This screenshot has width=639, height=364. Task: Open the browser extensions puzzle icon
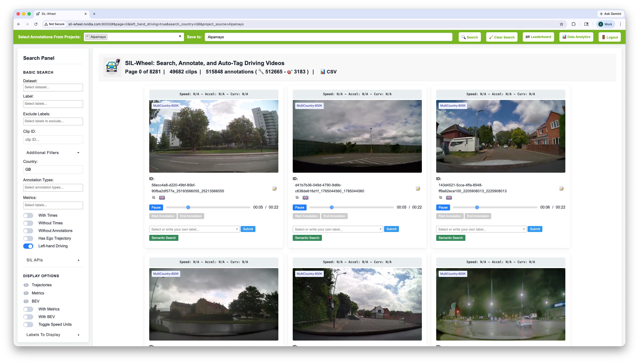(x=573, y=24)
